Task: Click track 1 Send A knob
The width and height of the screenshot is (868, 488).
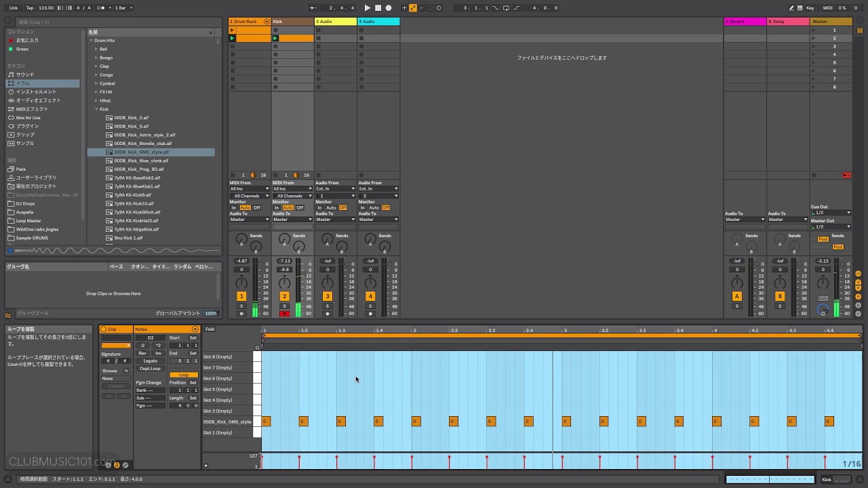Action: (241, 239)
